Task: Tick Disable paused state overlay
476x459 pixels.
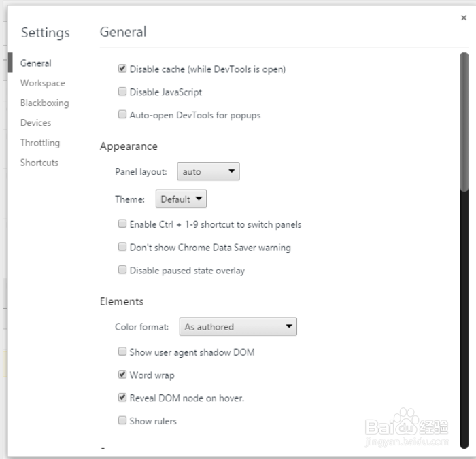Action: [x=122, y=270]
